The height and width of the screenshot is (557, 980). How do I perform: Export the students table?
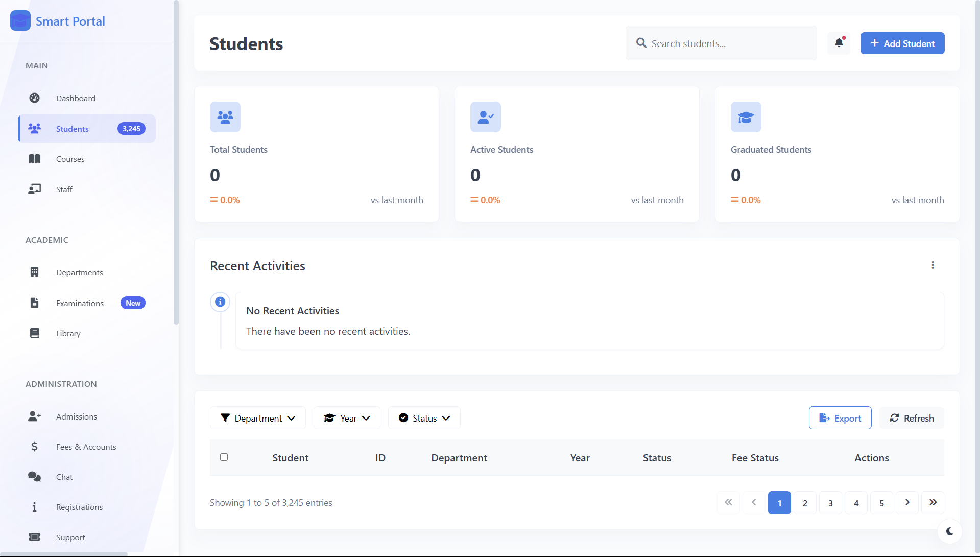[x=840, y=417]
